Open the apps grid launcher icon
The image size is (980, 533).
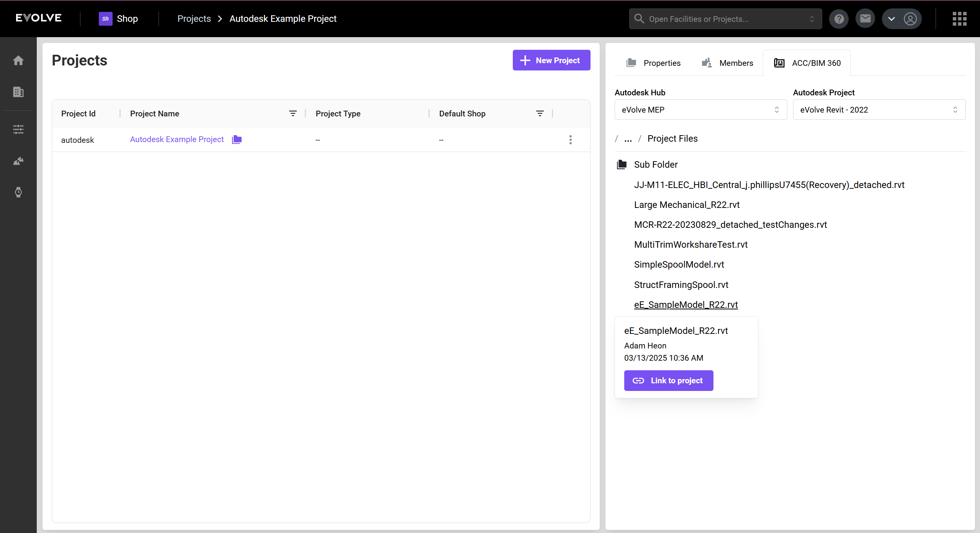tap(959, 19)
